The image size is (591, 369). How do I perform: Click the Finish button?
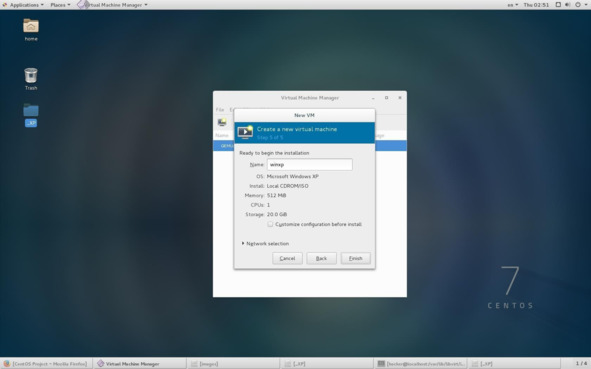pos(355,258)
